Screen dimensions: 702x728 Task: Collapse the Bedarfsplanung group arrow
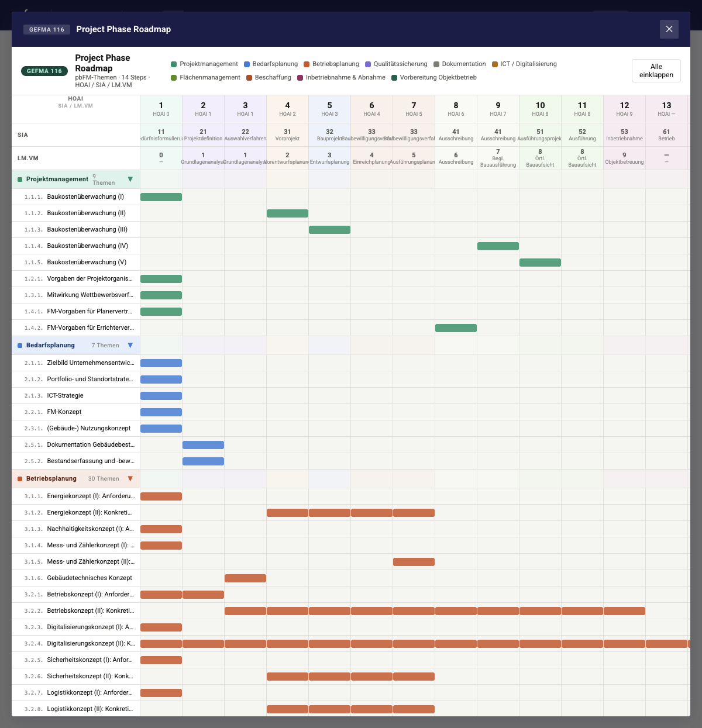tap(130, 346)
